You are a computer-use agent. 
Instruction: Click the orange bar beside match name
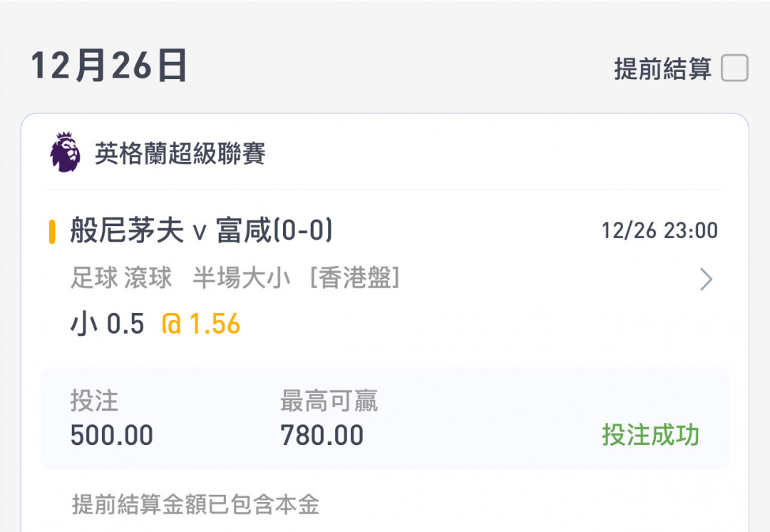click(52, 232)
